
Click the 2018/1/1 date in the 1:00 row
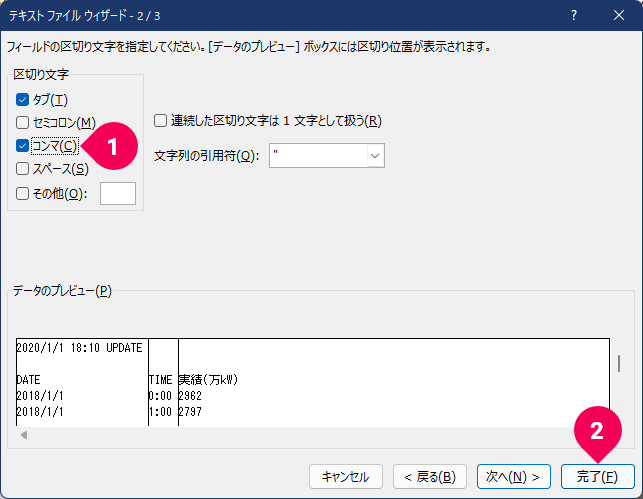(x=40, y=412)
